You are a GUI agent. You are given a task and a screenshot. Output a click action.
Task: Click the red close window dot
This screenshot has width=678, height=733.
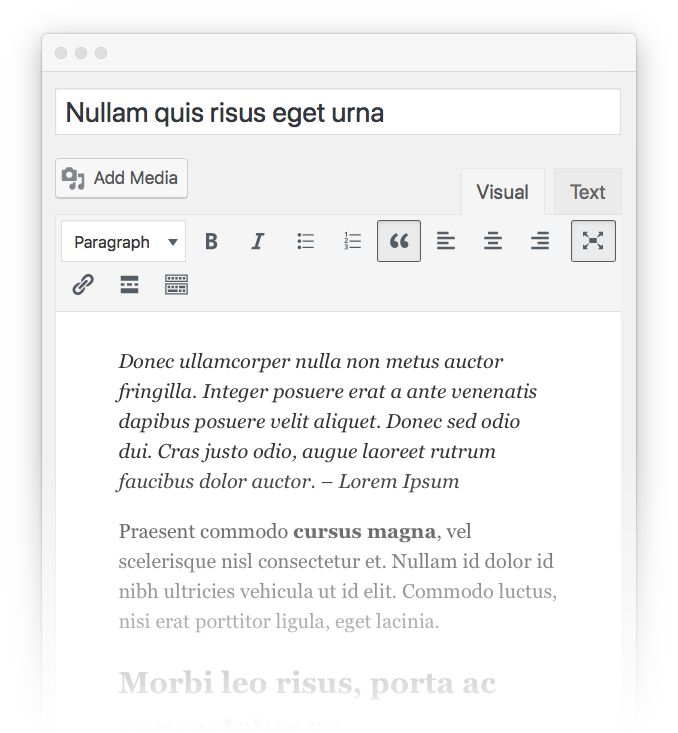(x=61, y=53)
